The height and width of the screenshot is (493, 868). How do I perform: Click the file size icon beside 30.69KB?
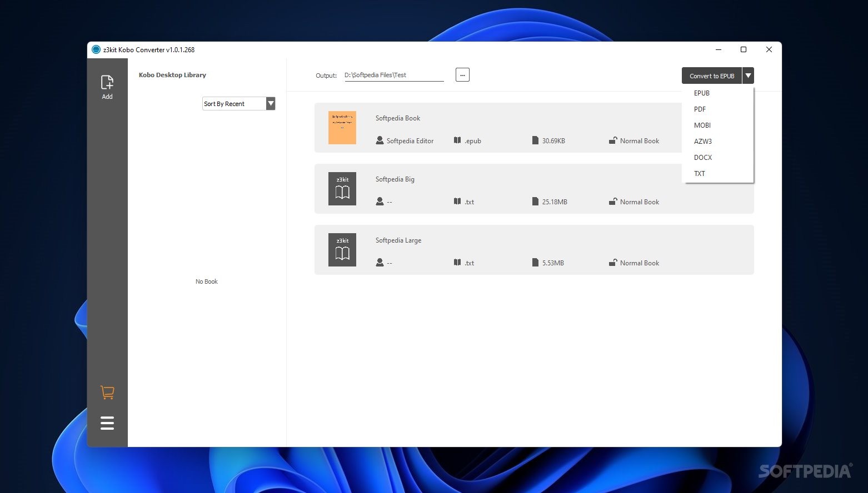coord(535,140)
